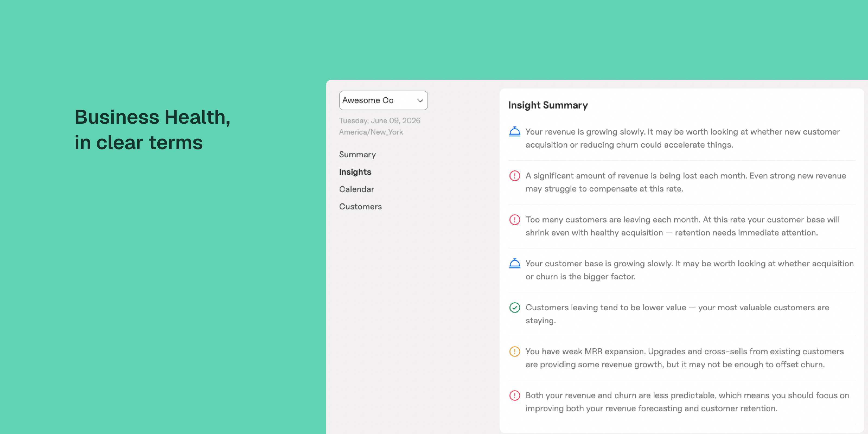This screenshot has width=868, height=434.
Task: Click the red alert icon for revenue being lost
Action: pyautogui.click(x=515, y=175)
